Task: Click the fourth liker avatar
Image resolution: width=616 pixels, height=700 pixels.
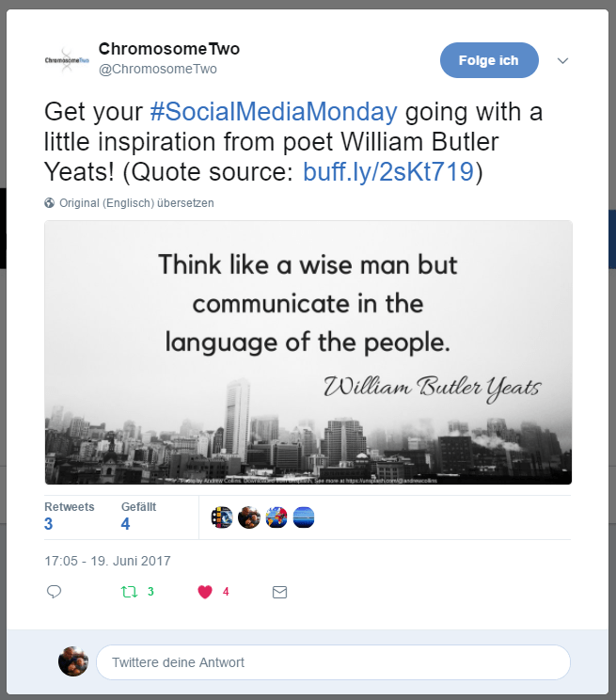Action: click(x=304, y=517)
